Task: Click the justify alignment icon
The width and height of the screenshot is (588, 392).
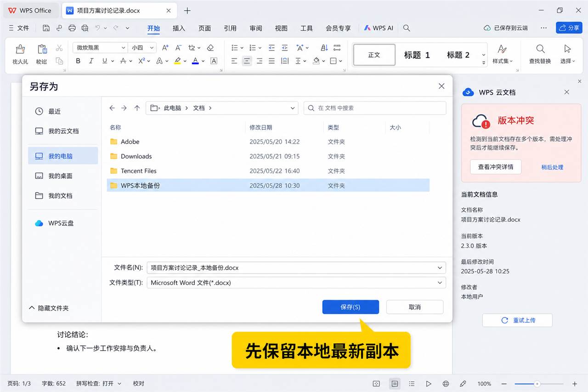Action: tap(272, 61)
